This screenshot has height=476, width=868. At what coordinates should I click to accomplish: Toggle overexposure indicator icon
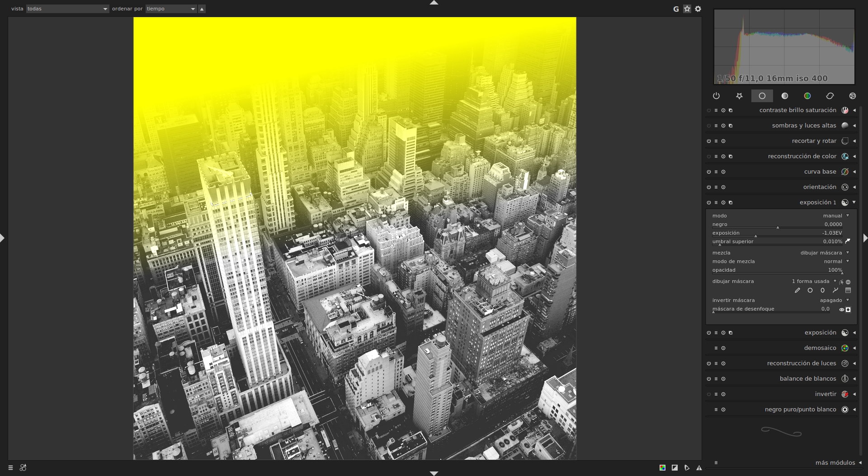tap(675, 468)
